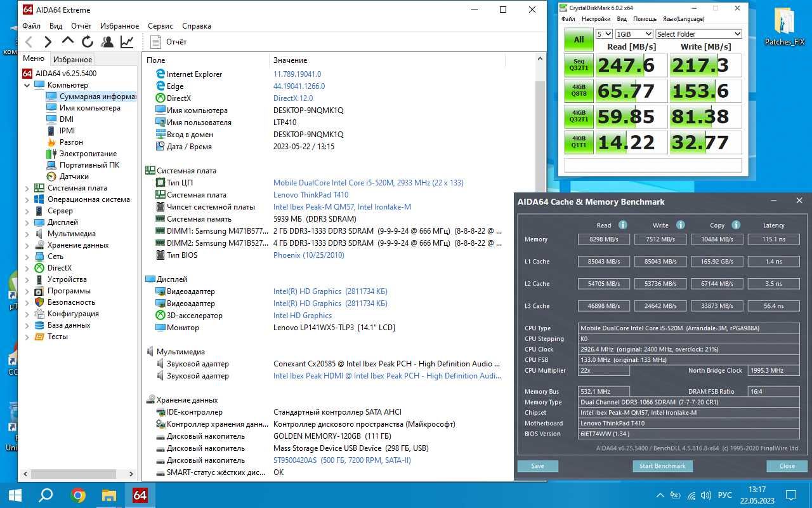This screenshot has height=508, width=812.
Task: Open the Справка menu in AIDA64
Action: [197, 26]
